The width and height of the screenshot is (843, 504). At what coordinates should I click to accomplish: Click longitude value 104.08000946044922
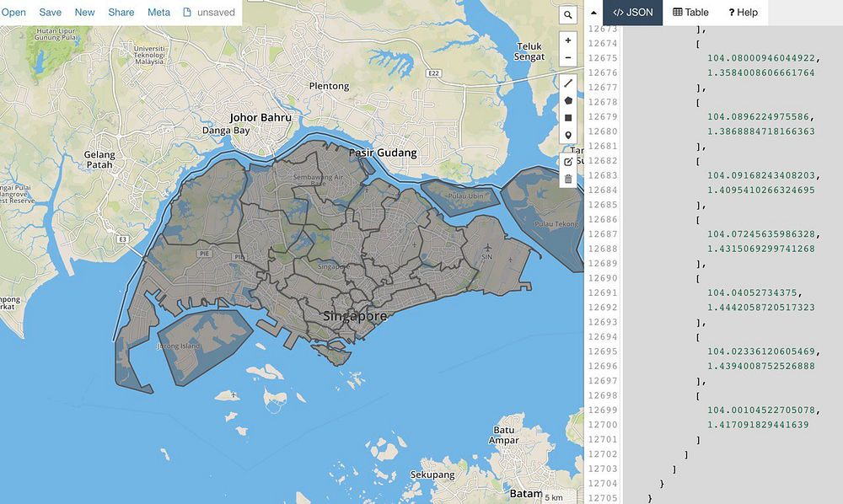[x=761, y=58]
